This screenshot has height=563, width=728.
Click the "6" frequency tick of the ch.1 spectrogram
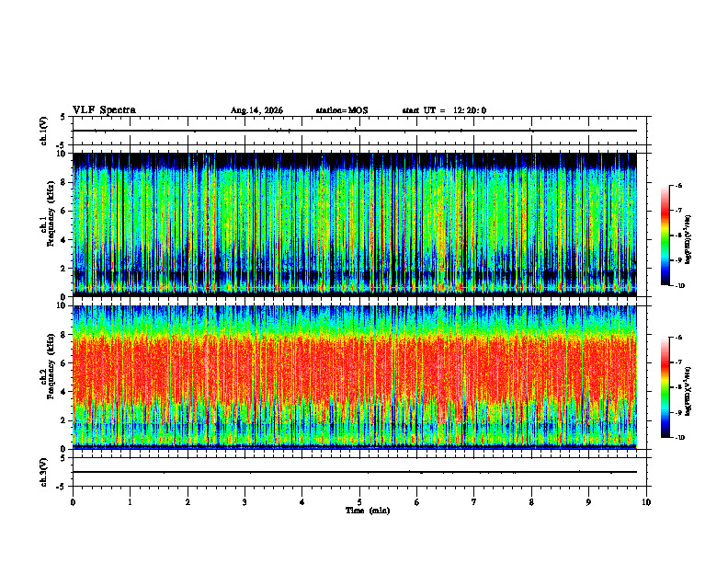[x=64, y=211]
